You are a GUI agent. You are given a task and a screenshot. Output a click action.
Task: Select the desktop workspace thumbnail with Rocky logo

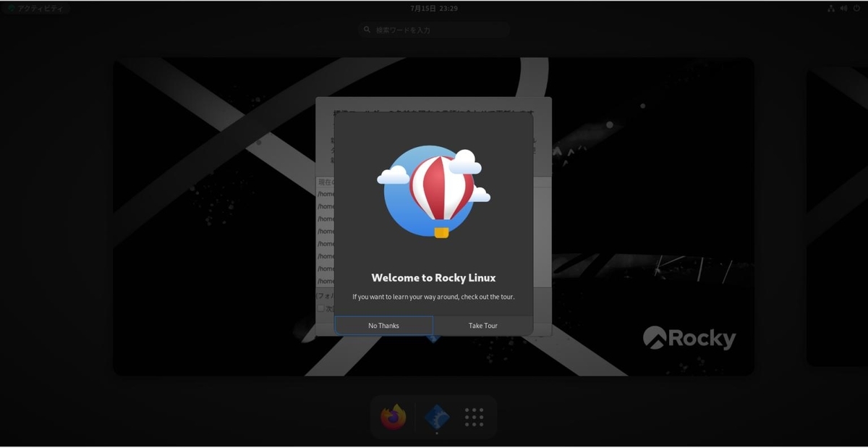[x=433, y=216]
